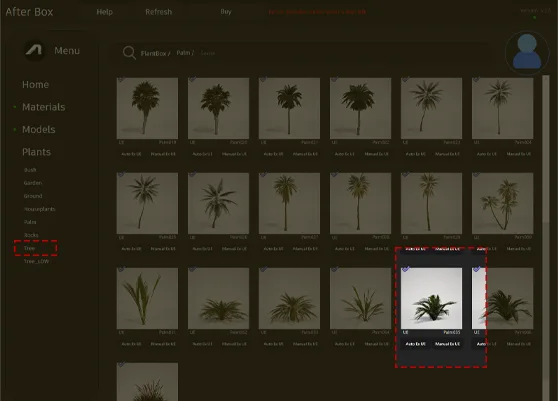This screenshot has width=558, height=401.
Task: Select Palm026 thumbnail
Action: (218, 203)
